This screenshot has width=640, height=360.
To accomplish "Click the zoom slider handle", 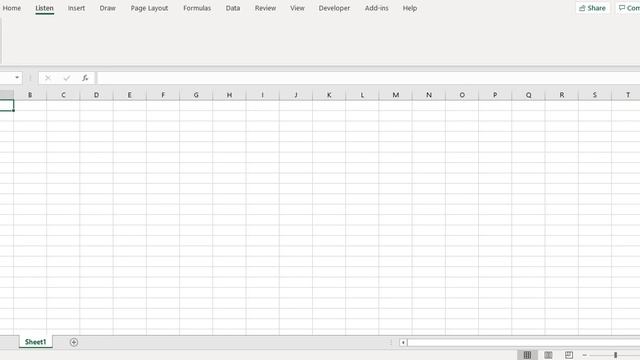I will tap(616, 355).
